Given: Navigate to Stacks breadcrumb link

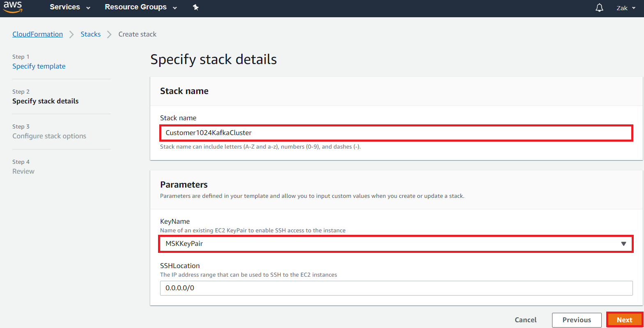Looking at the screenshot, I should (90, 34).
